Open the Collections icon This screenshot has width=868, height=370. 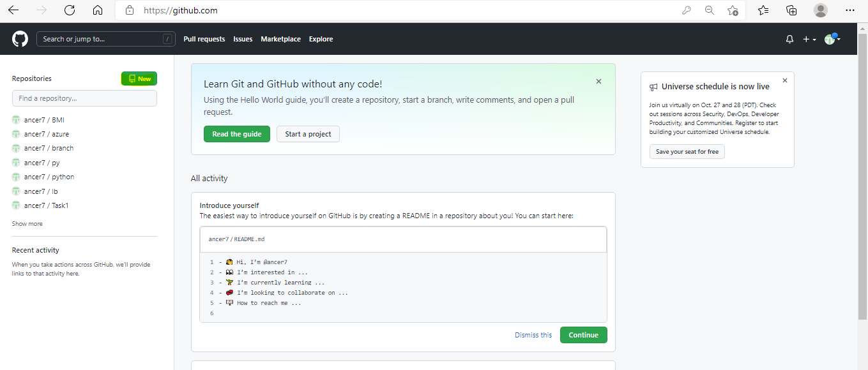pos(791,10)
